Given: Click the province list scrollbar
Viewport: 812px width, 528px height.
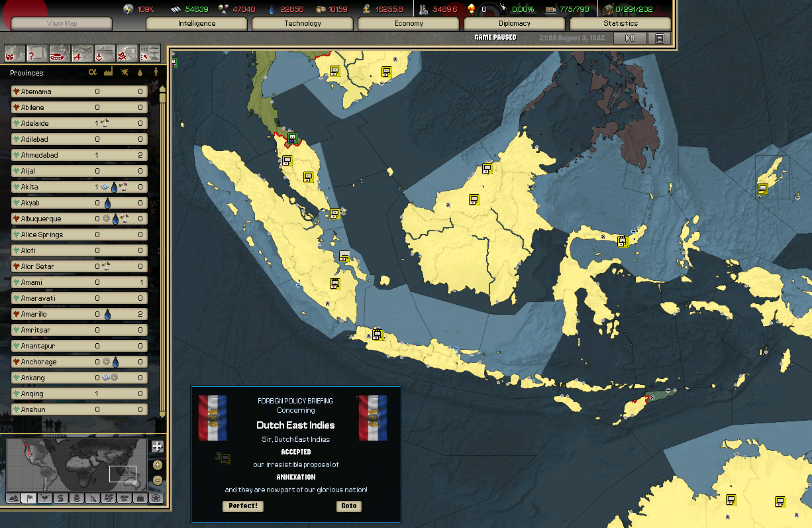Looking at the screenshot, I should tap(162, 252).
